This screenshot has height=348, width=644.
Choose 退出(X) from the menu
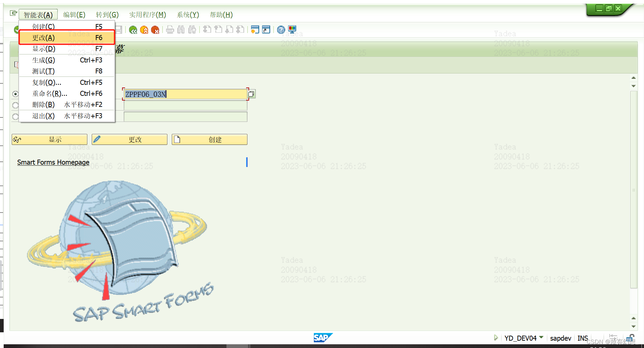67,116
